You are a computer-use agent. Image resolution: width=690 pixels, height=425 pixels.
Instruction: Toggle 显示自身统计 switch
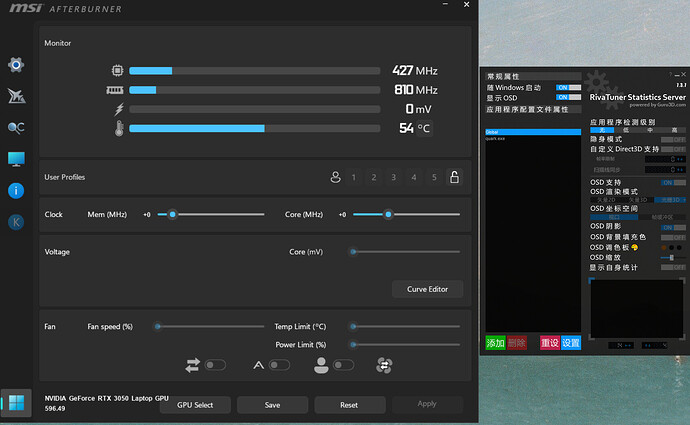coord(673,267)
